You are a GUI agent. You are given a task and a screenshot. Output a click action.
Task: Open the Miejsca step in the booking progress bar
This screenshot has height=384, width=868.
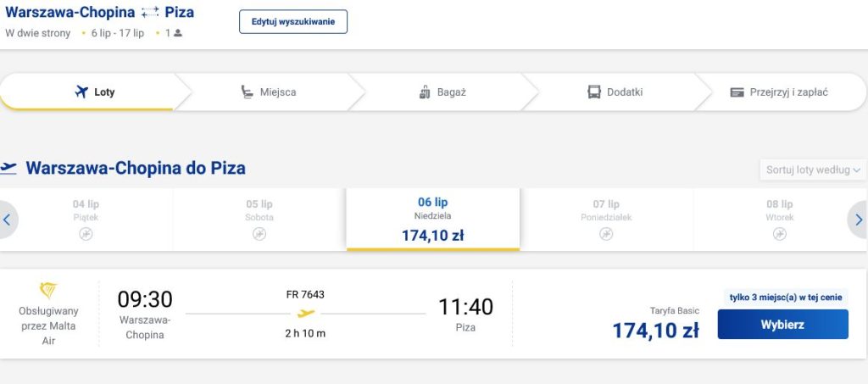[269, 92]
